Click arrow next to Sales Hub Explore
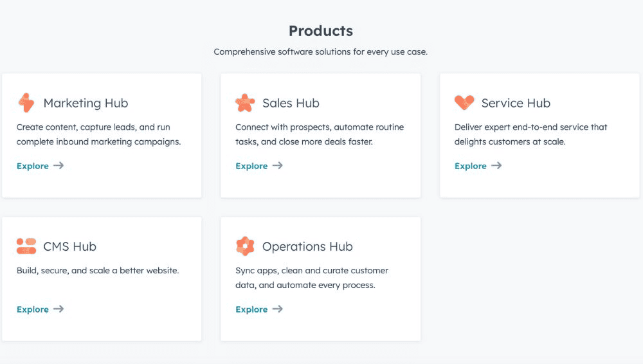Image resolution: width=643 pixels, height=364 pixels. 278,165
